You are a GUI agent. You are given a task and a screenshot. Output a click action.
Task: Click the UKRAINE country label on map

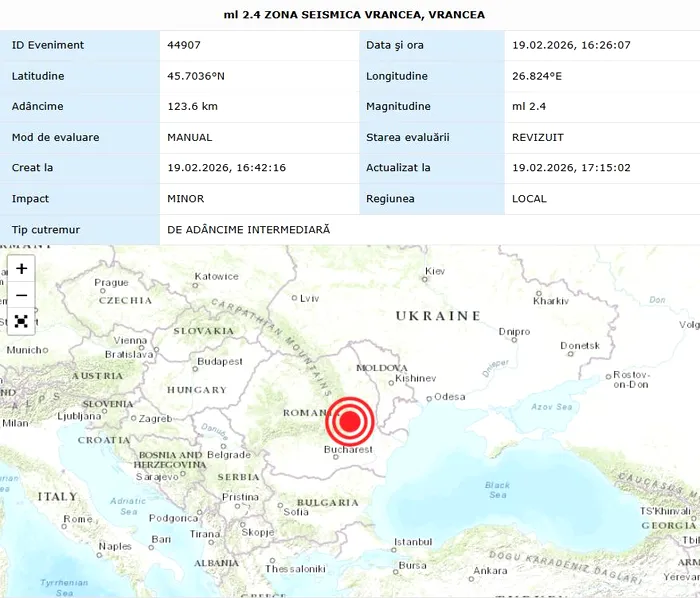point(438,315)
